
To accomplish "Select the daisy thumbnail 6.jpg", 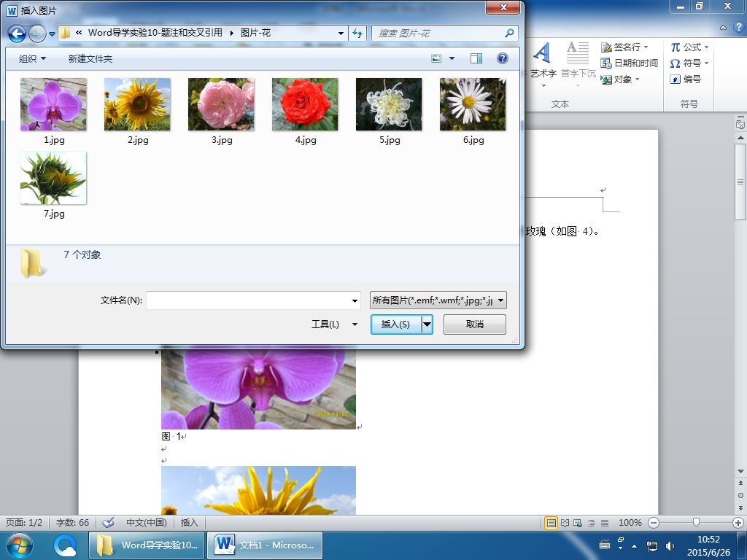I will tap(473, 104).
